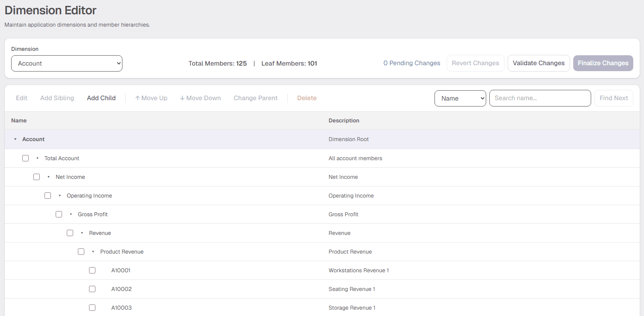This screenshot has width=644, height=316.
Task: Click the Name column header
Action: pyautogui.click(x=19, y=120)
